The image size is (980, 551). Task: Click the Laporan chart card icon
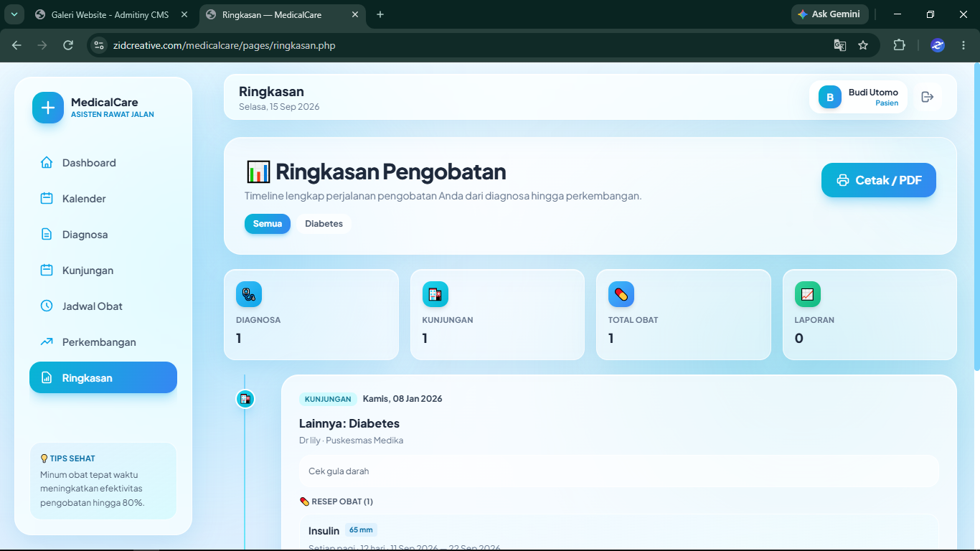pyautogui.click(x=808, y=294)
